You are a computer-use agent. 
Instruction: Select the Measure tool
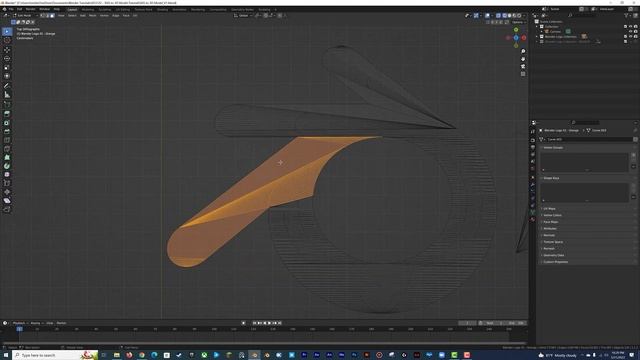[x=7, y=95]
